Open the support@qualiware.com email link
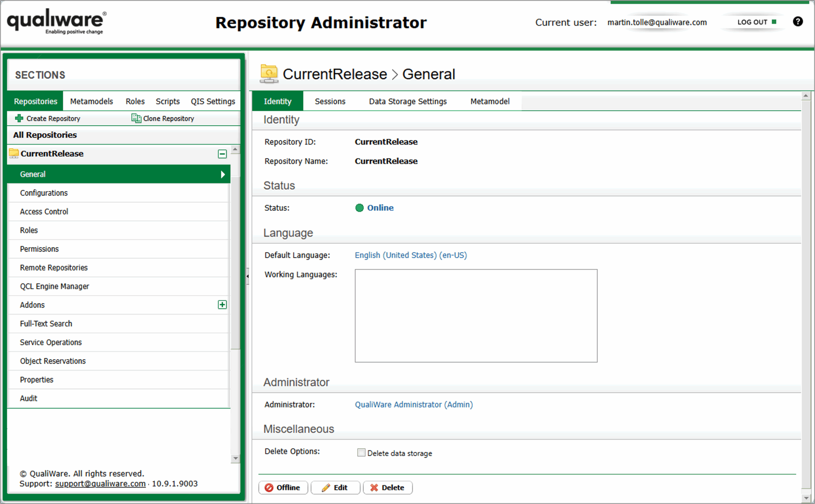 pos(100,484)
